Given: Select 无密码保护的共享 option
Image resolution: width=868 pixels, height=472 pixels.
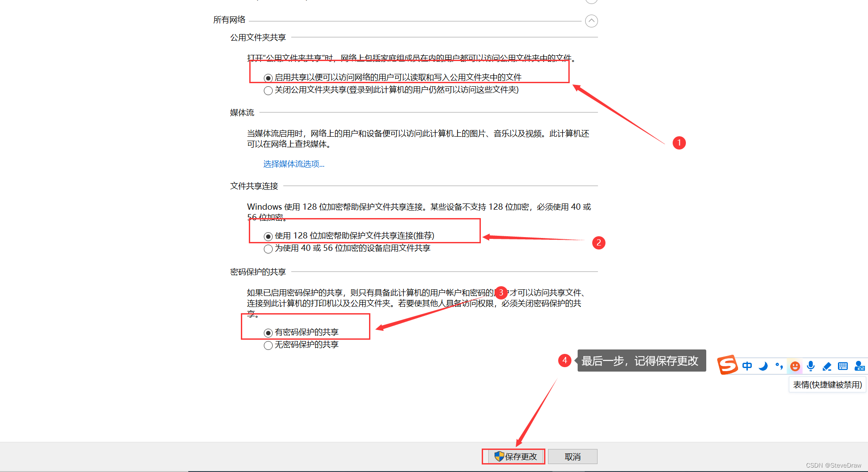Looking at the screenshot, I should 268,345.
